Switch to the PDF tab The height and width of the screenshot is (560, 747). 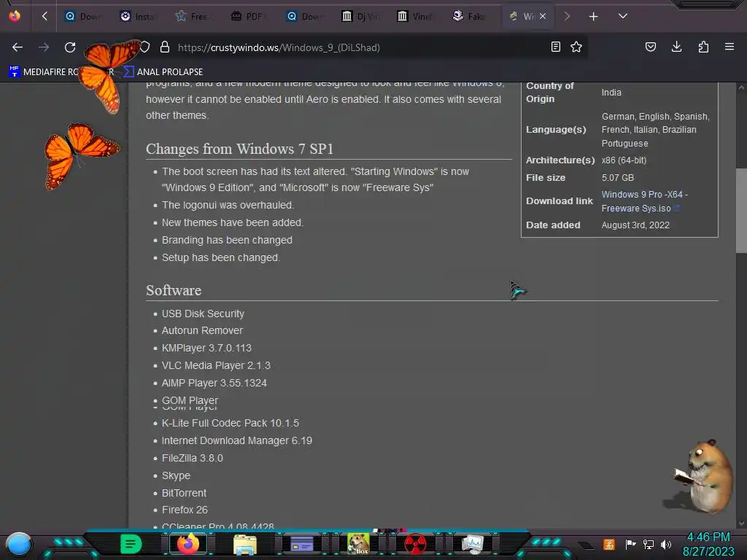(x=249, y=16)
